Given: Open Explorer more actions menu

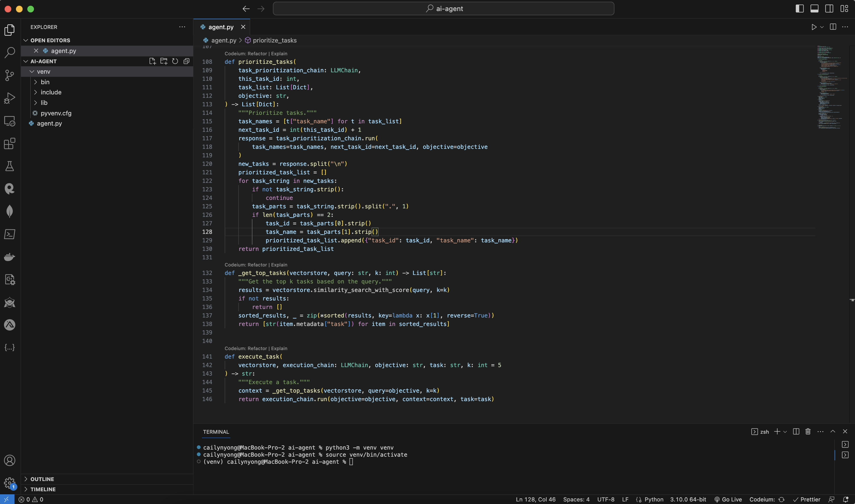Looking at the screenshot, I should coord(182,27).
